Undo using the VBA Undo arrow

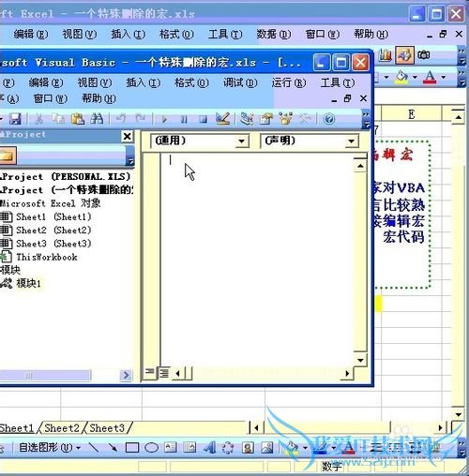tap(121, 119)
